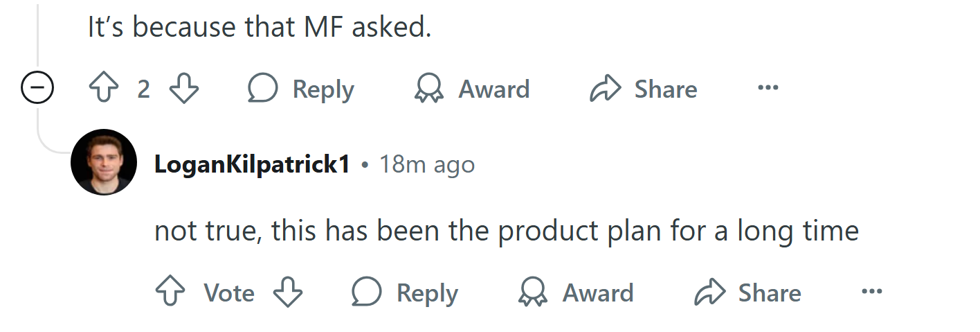Upvote LoganKilpatrick1's reply
The image size is (980, 332).
(171, 292)
